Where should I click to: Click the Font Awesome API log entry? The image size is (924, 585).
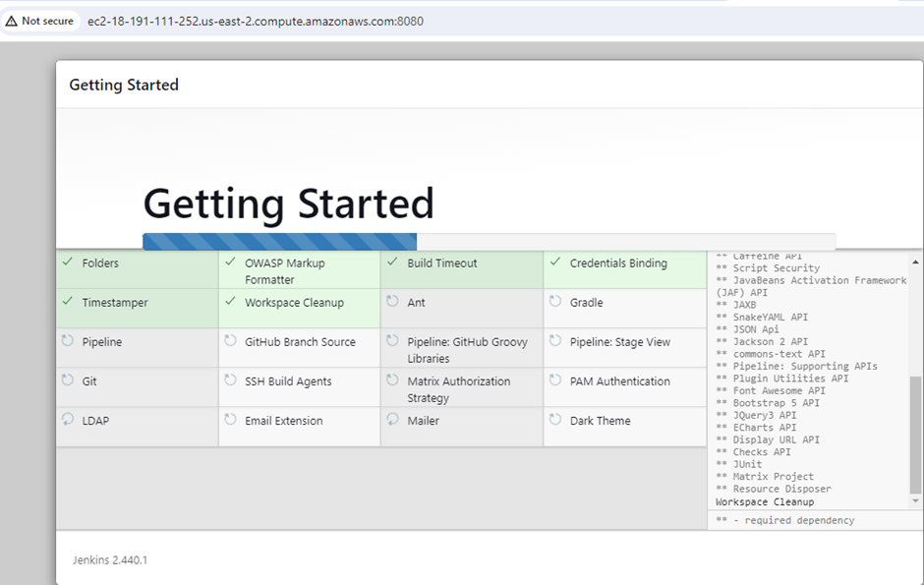771,390
